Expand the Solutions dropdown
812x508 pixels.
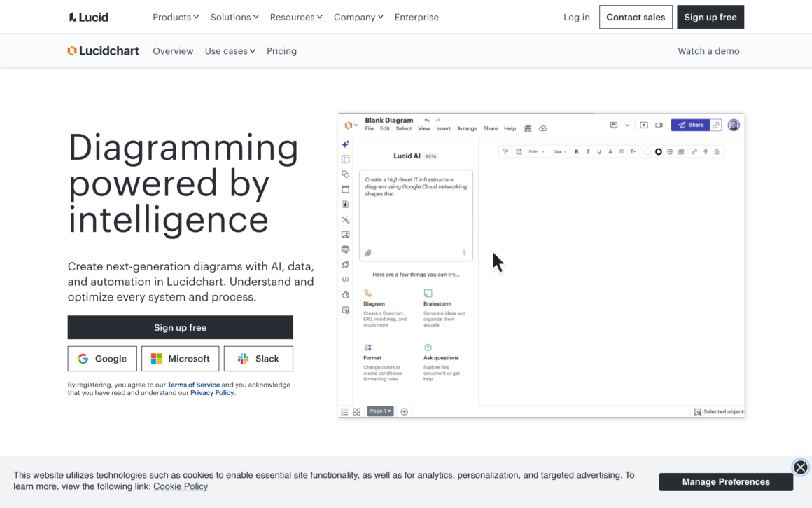234,17
